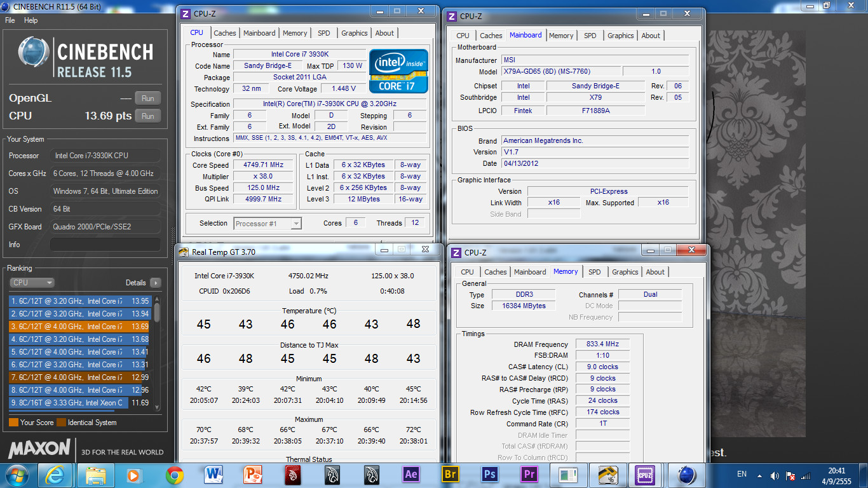Click the DRAM Frequency value "833.4 MHz"
The width and height of the screenshot is (868, 488).
[602, 344]
